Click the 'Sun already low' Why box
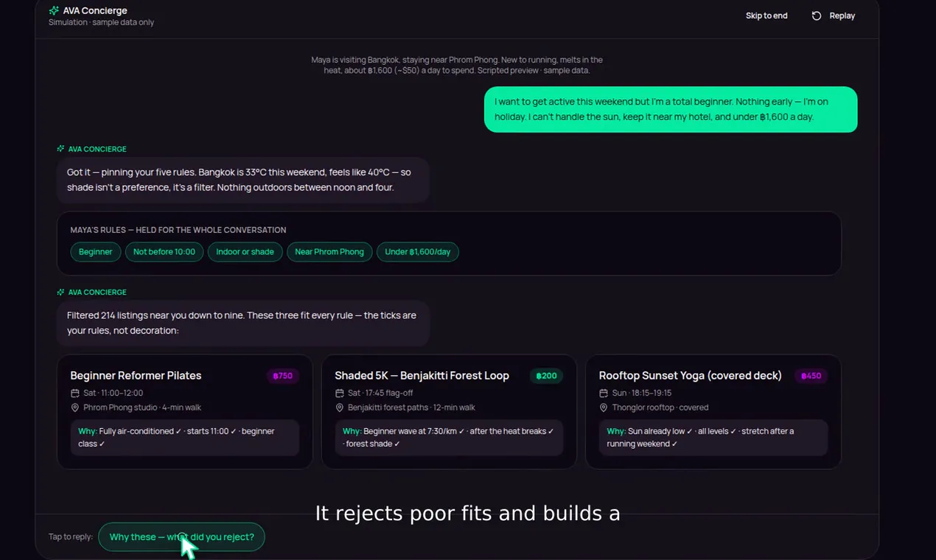Screen dimensions: 936x560 [x=713, y=438]
